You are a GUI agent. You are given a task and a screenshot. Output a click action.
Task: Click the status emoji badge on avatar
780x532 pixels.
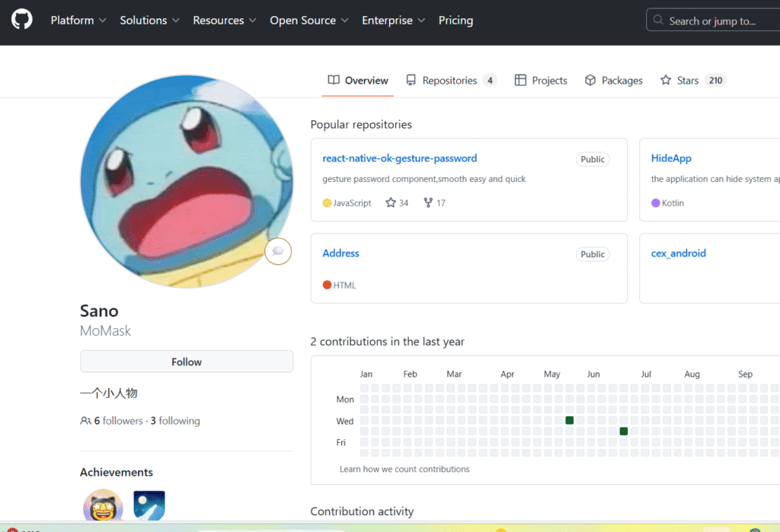coord(278,251)
